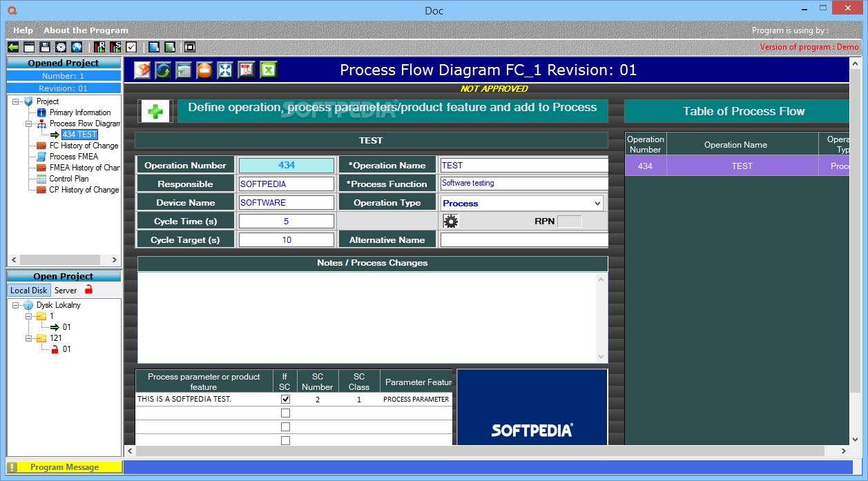Viewport: 868px width, 481px height.
Task: Click the PROCESS PARAMETER cell
Action: (x=416, y=399)
